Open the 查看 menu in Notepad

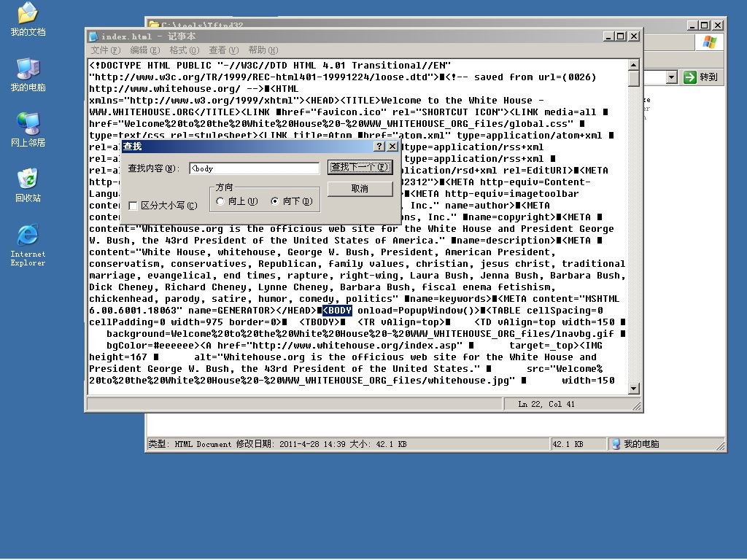[x=223, y=50]
